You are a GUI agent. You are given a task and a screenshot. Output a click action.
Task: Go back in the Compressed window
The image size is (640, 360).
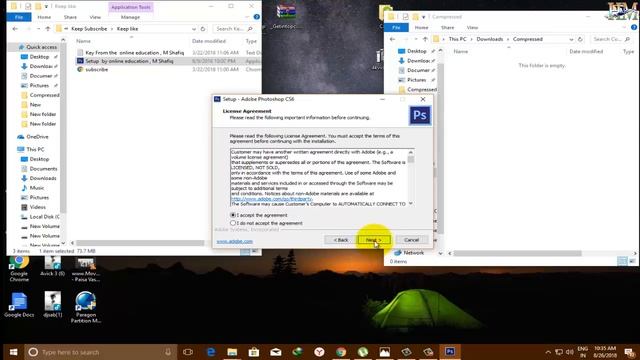click(392, 39)
